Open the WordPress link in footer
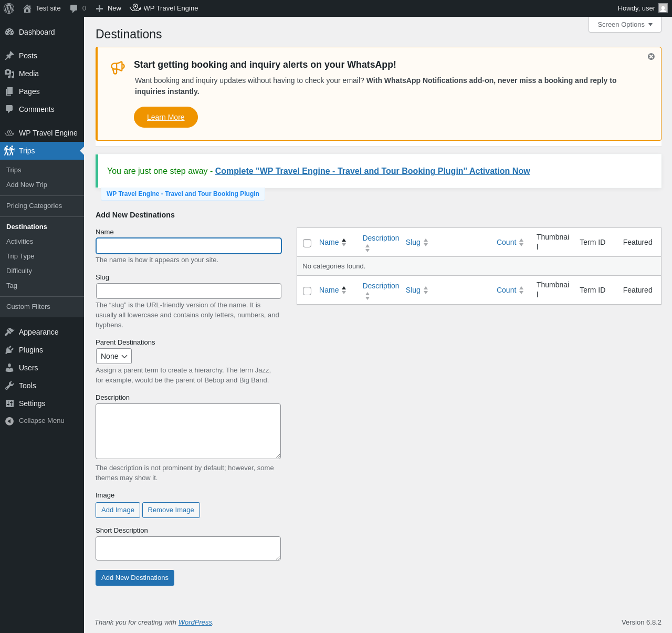672x633 pixels. [195, 622]
